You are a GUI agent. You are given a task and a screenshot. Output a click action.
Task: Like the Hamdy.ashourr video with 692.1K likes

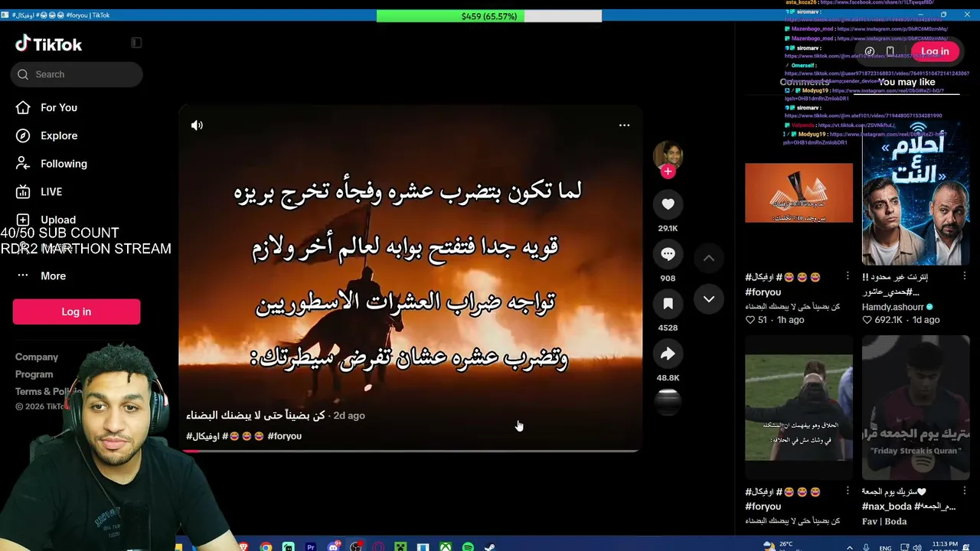click(x=867, y=320)
